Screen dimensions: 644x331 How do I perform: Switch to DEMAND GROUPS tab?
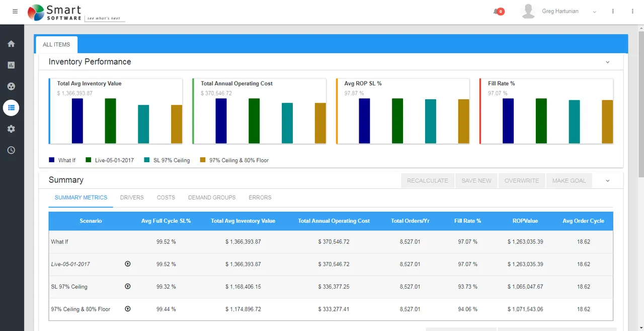tap(212, 197)
